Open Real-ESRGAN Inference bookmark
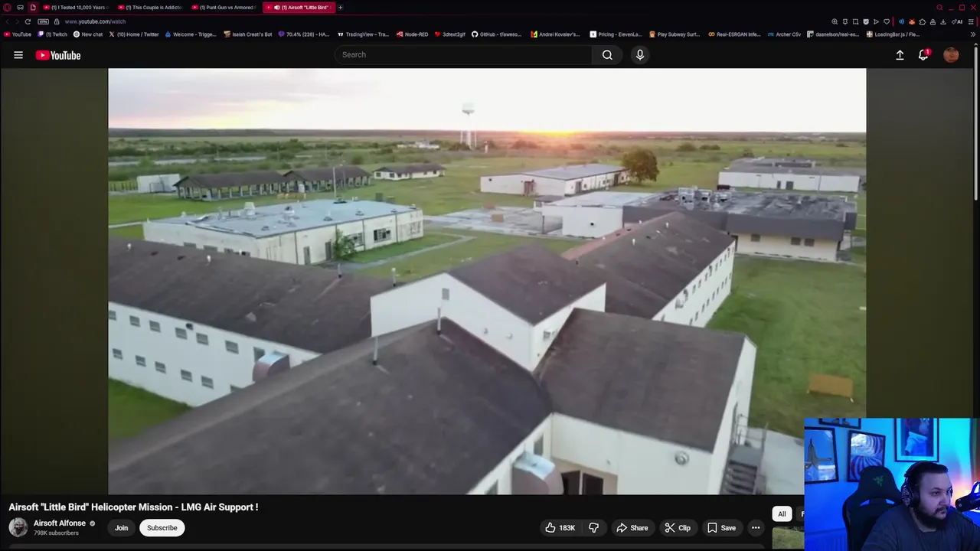 click(734, 34)
